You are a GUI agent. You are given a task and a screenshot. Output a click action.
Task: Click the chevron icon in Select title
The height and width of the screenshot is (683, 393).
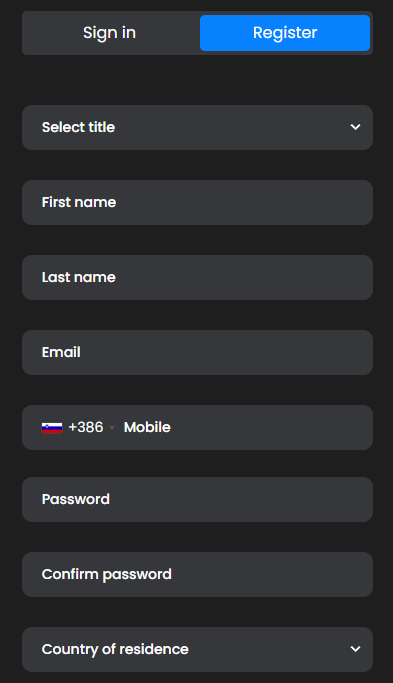coord(356,127)
